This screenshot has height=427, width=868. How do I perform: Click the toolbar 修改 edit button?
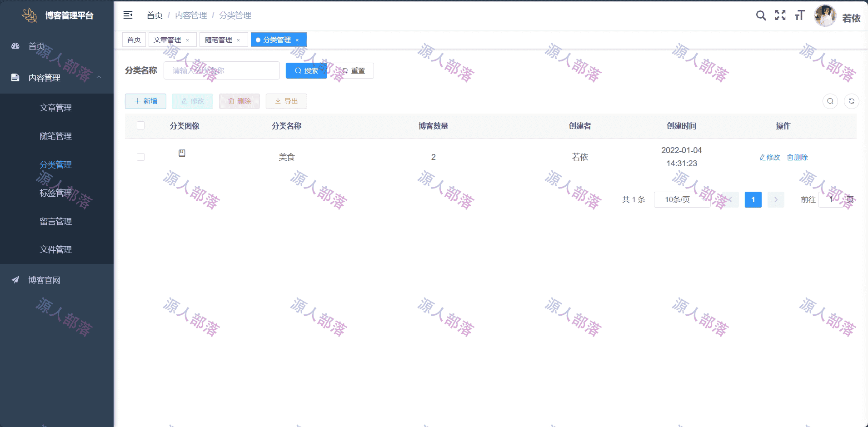pos(192,101)
